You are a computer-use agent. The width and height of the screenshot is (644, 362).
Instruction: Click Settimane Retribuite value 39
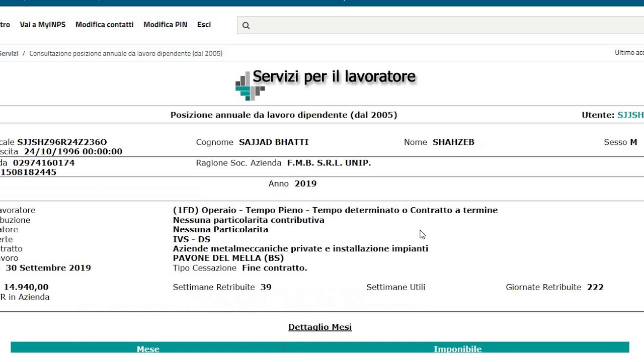click(x=266, y=287)
